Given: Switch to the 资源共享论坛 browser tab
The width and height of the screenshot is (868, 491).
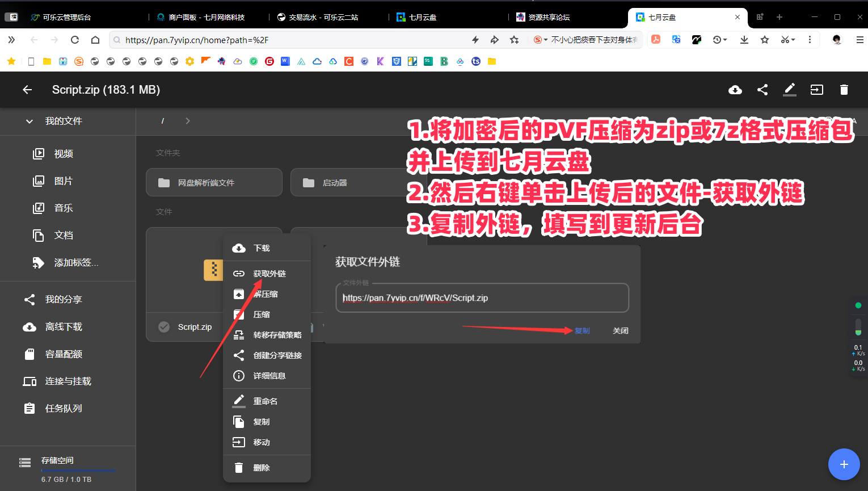Looking at the screenshot, I should coord(543,17).
